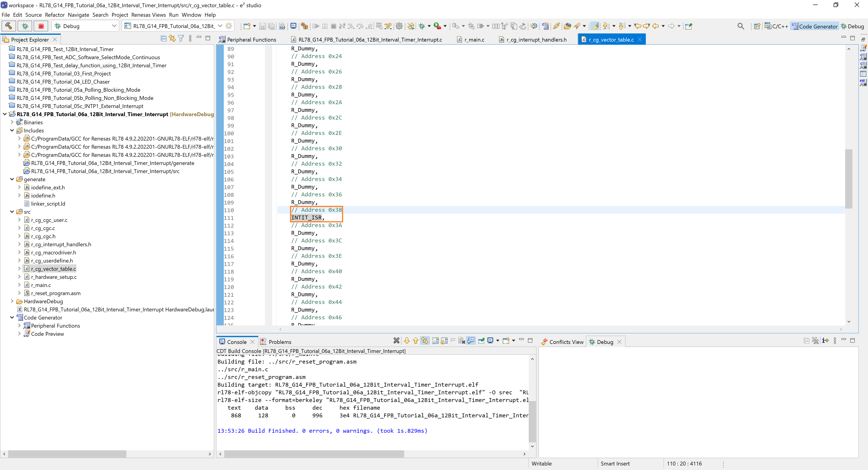
Task: Open the Renesas Views menu
Action: click(x=148, y=15)
